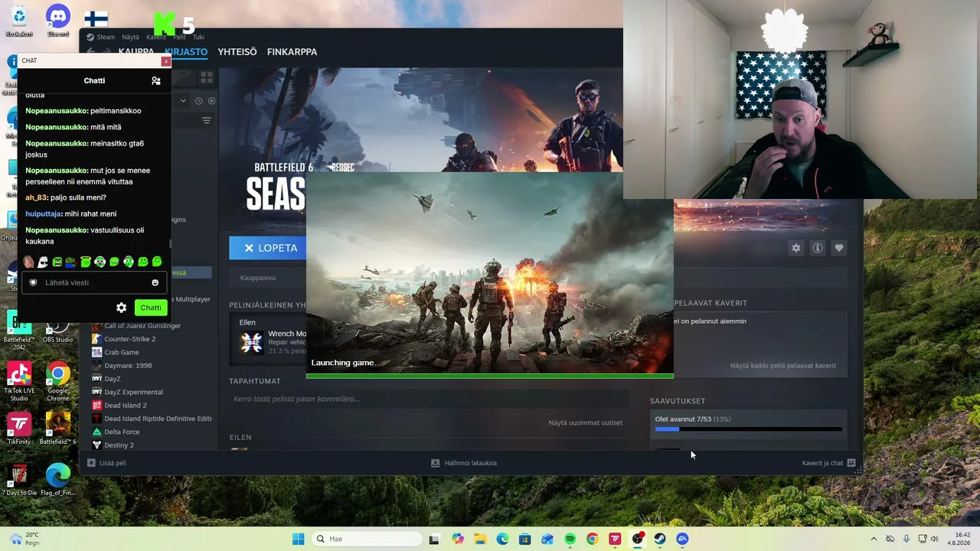Image resolution: width=980 pixels, height=551 pixels.
Task: Click the taskbar microphone icon
Action: click(906, 539)
